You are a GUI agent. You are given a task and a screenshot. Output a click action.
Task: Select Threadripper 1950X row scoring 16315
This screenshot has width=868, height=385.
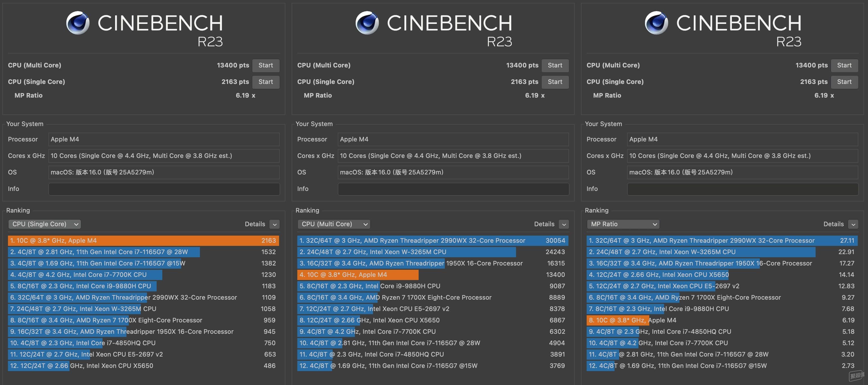[433, 263]
